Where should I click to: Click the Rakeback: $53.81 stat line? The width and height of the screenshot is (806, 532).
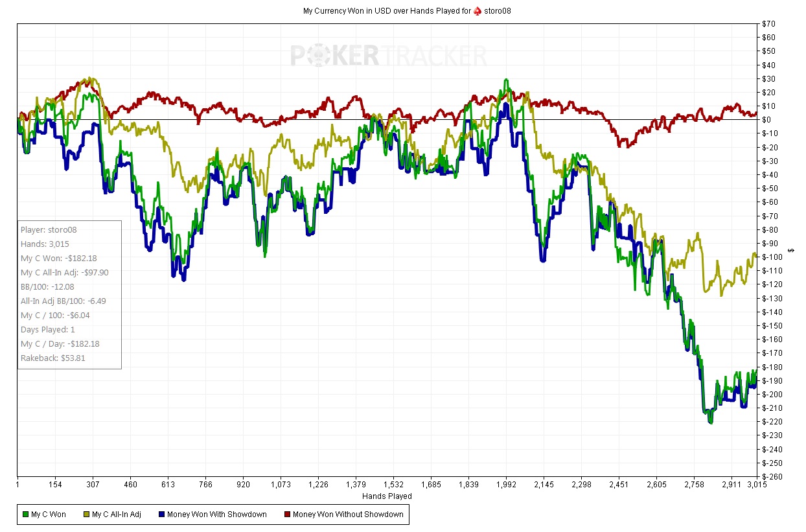[x=52, y=358]
